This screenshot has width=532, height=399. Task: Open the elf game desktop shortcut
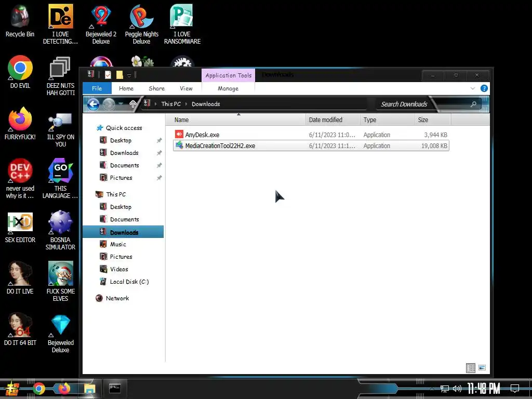coord(60,281)
